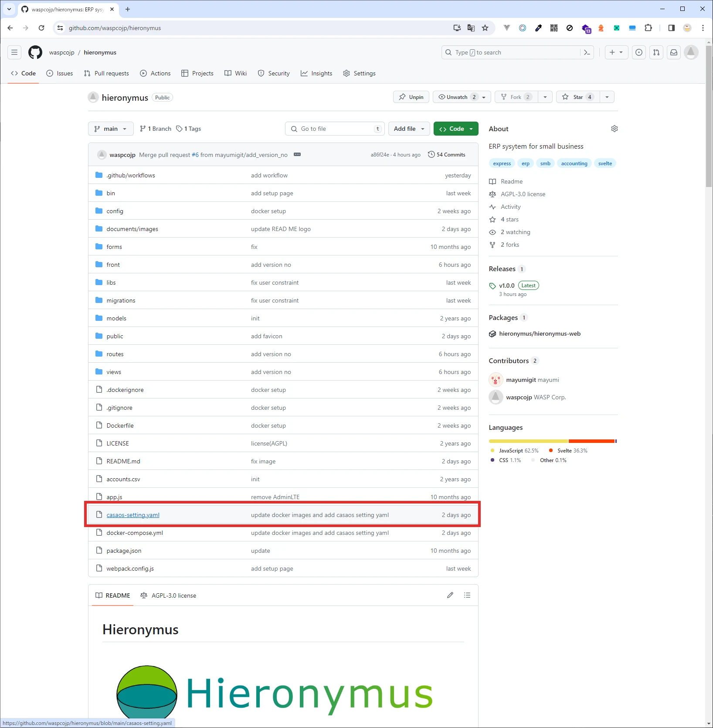713x728 pixels.
Task: Click the Go to file input
Action: pyautogui.click(x=335, y=129)
